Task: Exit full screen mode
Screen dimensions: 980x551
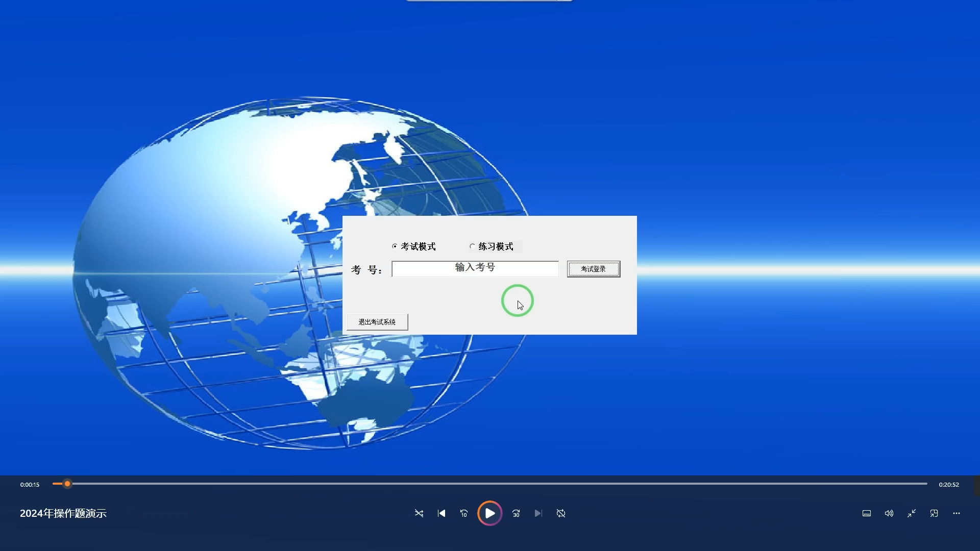Action: point(912,513)
